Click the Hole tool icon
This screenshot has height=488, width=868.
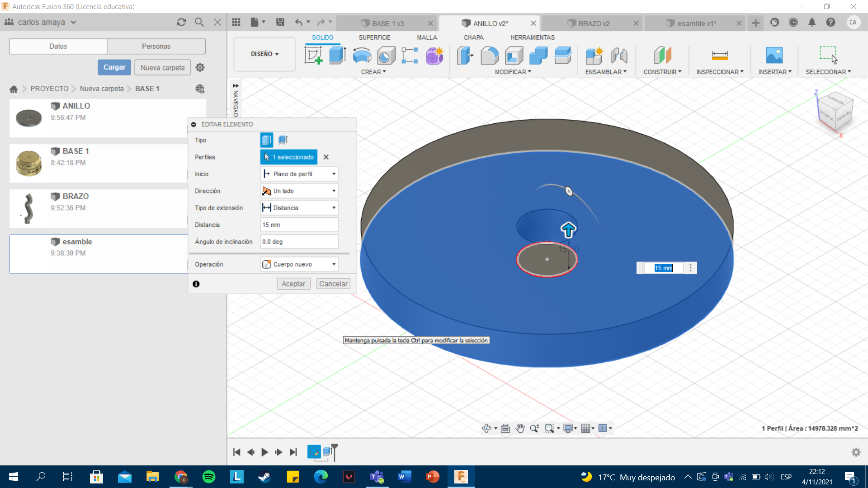386,56
